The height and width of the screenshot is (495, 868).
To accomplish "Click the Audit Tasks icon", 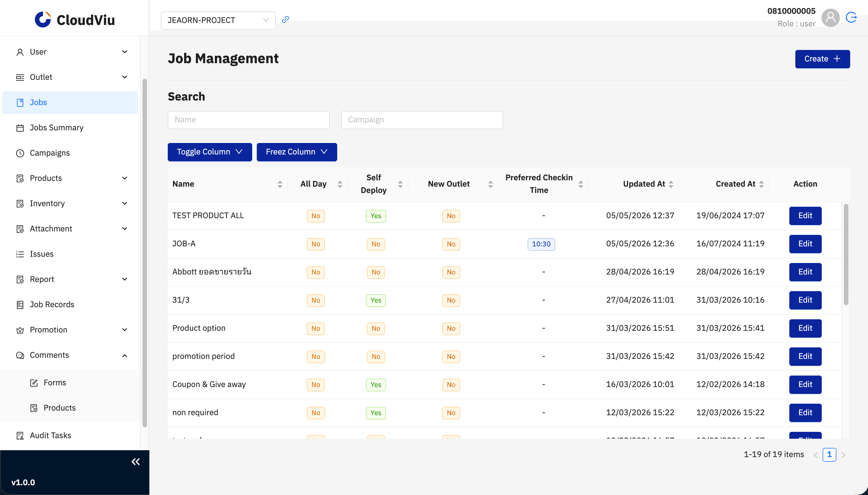I will (20, 436).
